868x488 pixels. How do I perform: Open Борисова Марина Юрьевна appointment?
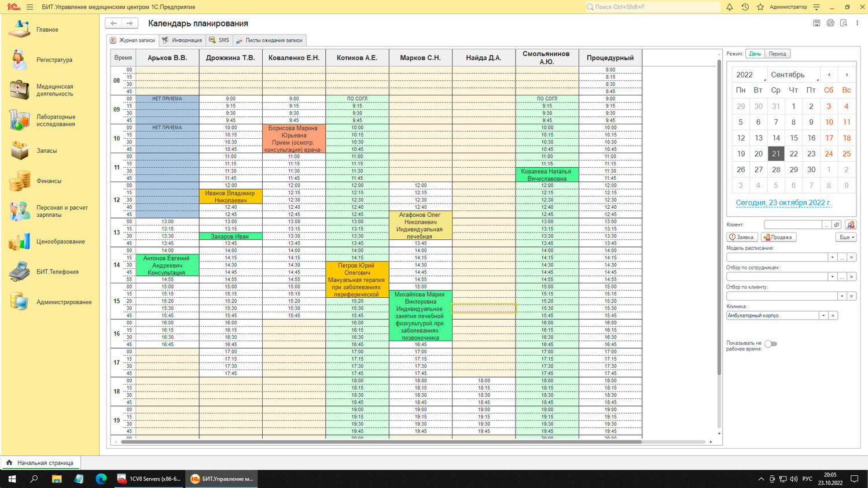(294, 139)
